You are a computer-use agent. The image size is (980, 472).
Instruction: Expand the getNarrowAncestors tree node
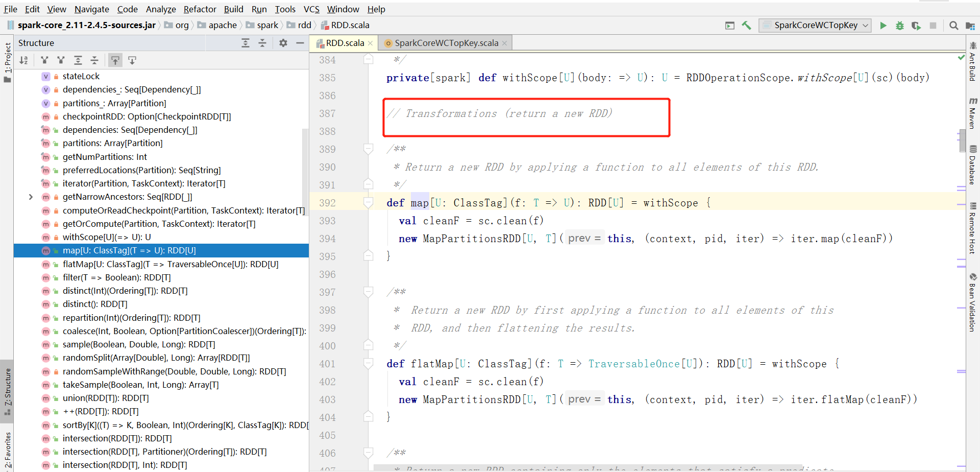click(31, 197)
